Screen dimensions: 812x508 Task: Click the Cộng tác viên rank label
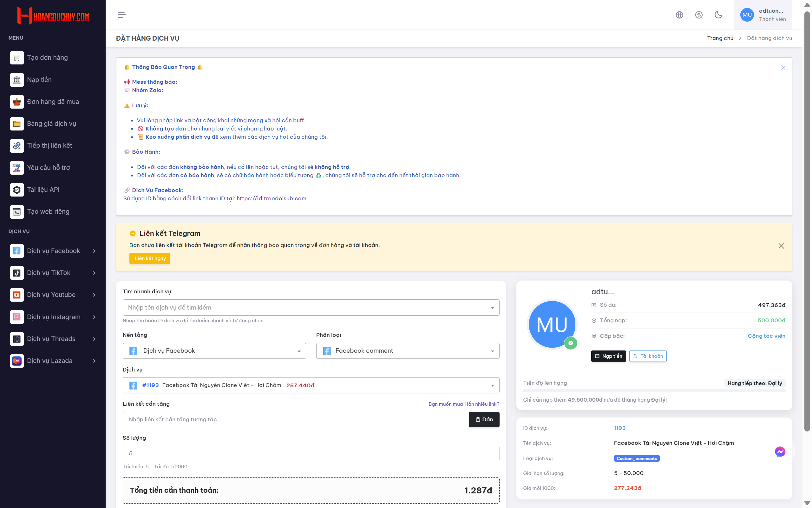coord(766,336)
